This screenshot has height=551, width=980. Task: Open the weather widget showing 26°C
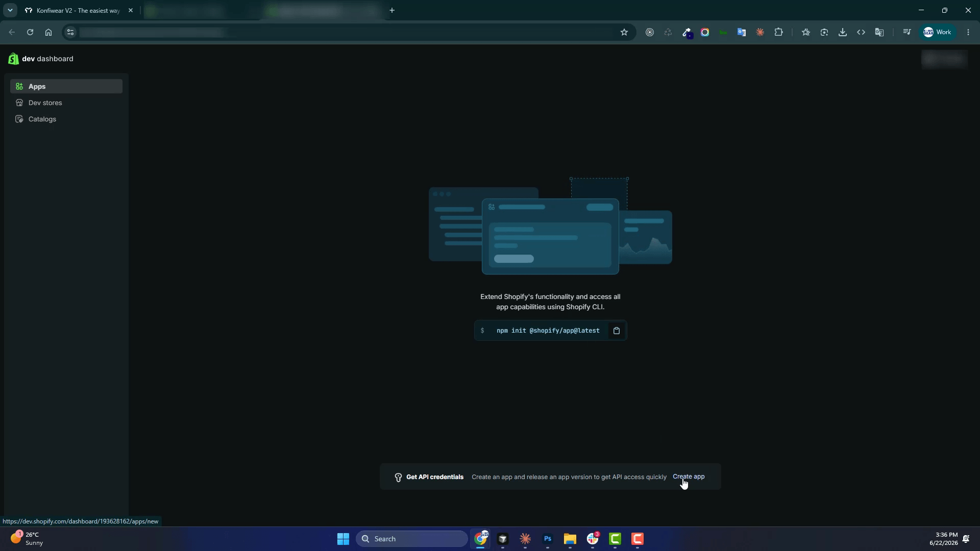click(x=28, y=539)
